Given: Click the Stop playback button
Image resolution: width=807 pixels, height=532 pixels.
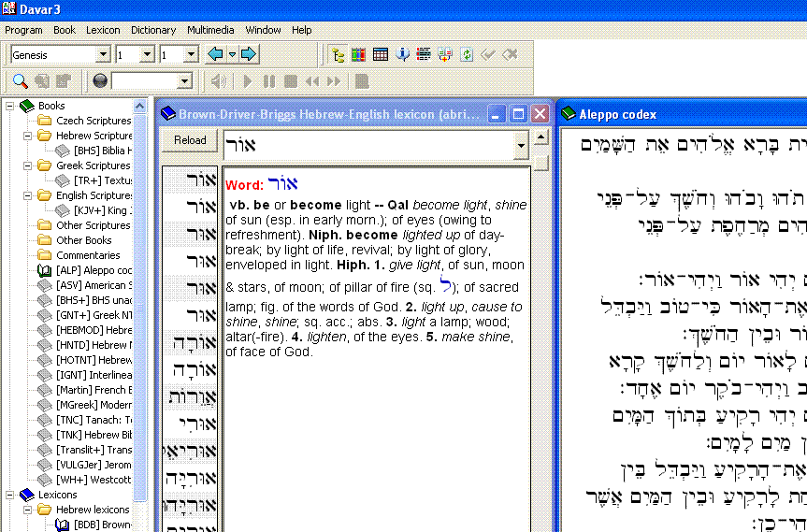Looking at the screenshot, I should coord(291,81).
